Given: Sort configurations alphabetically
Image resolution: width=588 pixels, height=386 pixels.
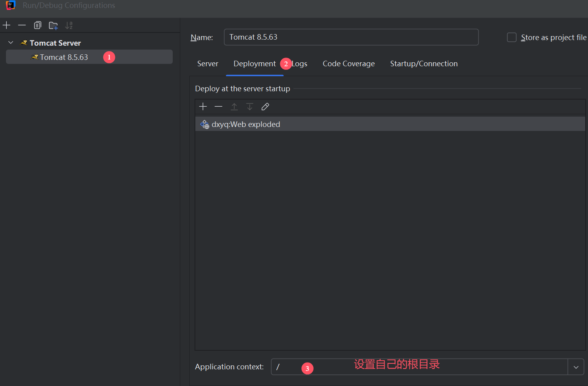Looking at the screenshot, I should (69, 25).
